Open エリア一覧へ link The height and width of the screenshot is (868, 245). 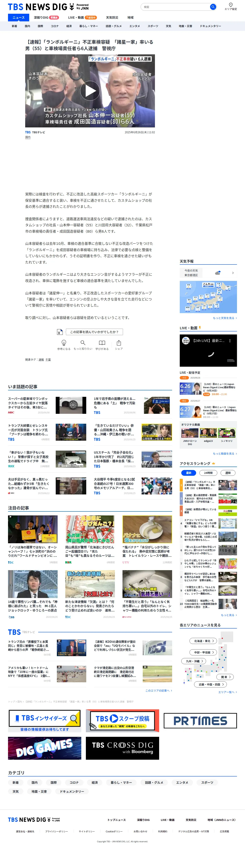[x=227, y=692]
